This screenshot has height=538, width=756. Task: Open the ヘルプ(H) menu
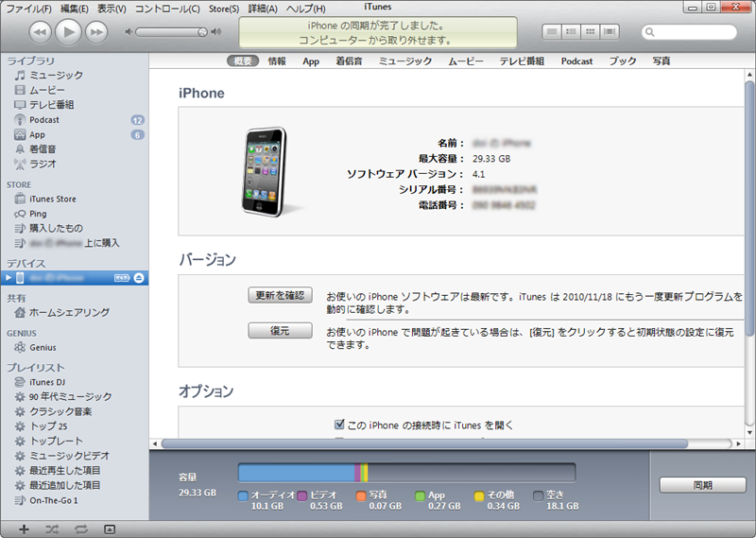click(305, 9)
